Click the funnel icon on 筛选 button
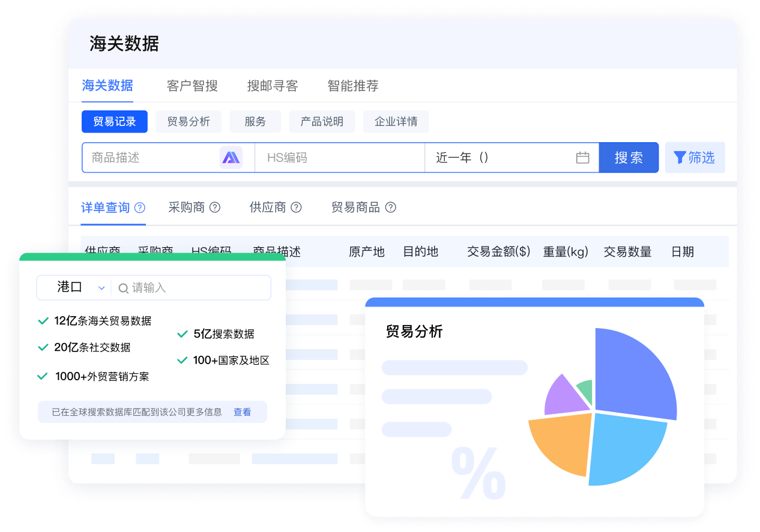 (x=680, y=158)
